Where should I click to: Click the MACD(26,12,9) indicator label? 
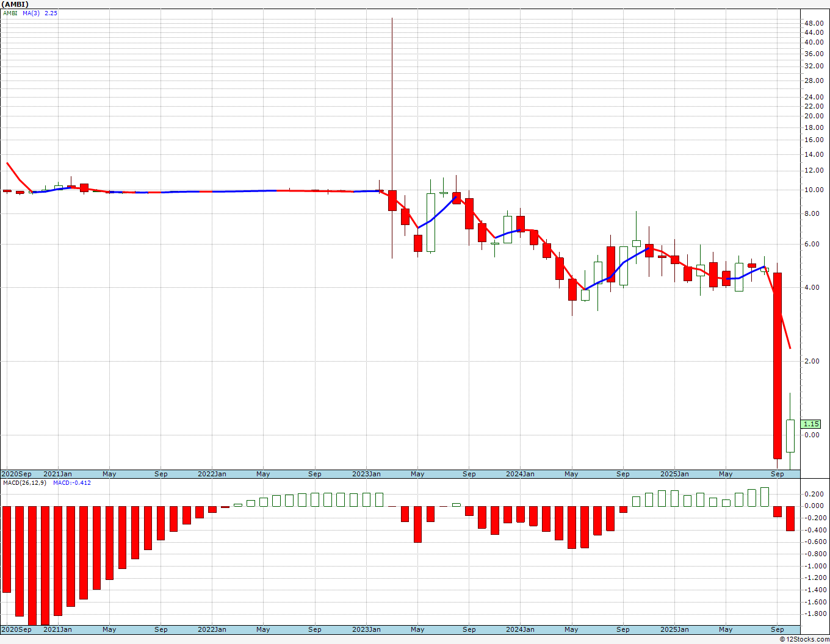[24, 483]
